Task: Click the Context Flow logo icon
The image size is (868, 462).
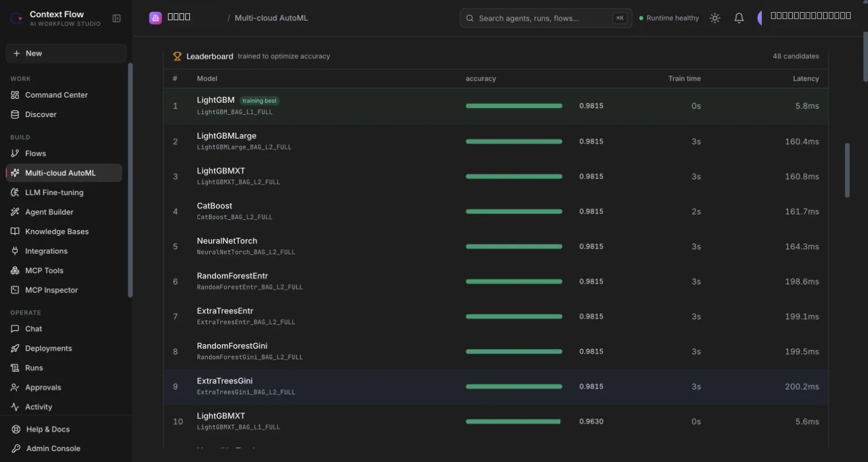Action: (x=16, y=18)
